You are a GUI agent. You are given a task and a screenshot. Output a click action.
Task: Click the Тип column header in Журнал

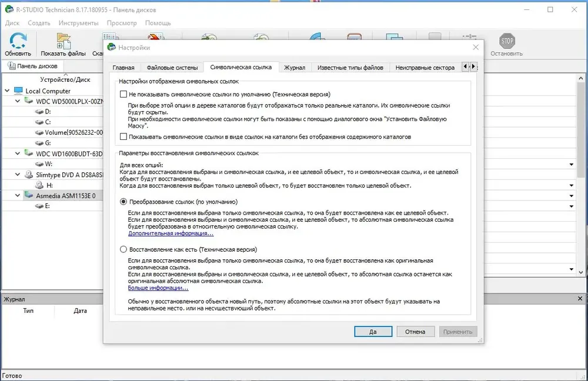(x=28, y=310)
